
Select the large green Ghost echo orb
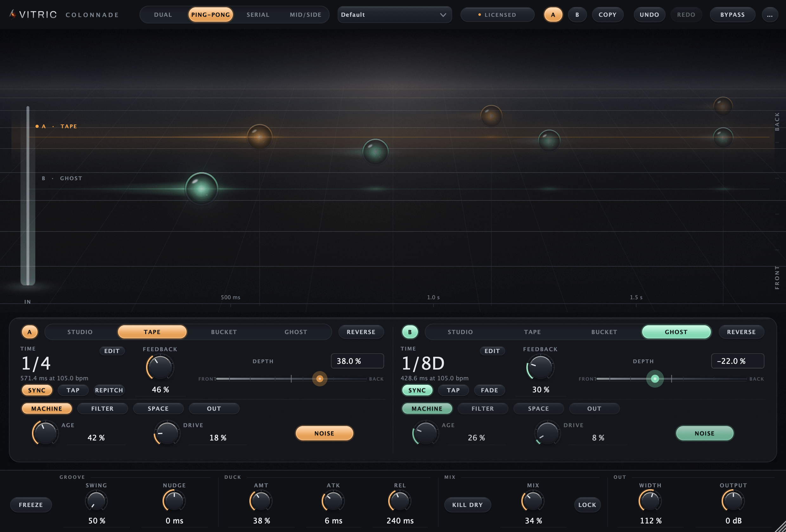coord(202,189)
